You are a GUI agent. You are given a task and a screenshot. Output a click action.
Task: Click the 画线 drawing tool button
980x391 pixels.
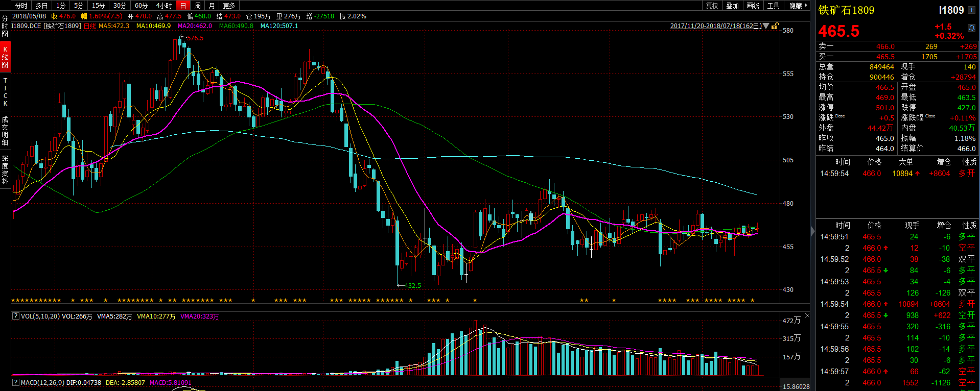(x=753, y=6)
